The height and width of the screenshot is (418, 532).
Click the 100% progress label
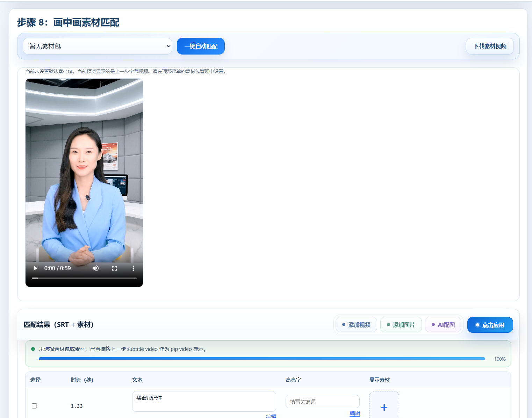tap(500, 359)
